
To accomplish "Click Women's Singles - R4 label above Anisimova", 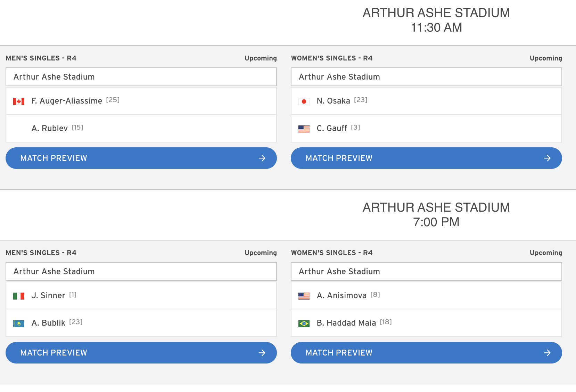I will click(332, 253).
